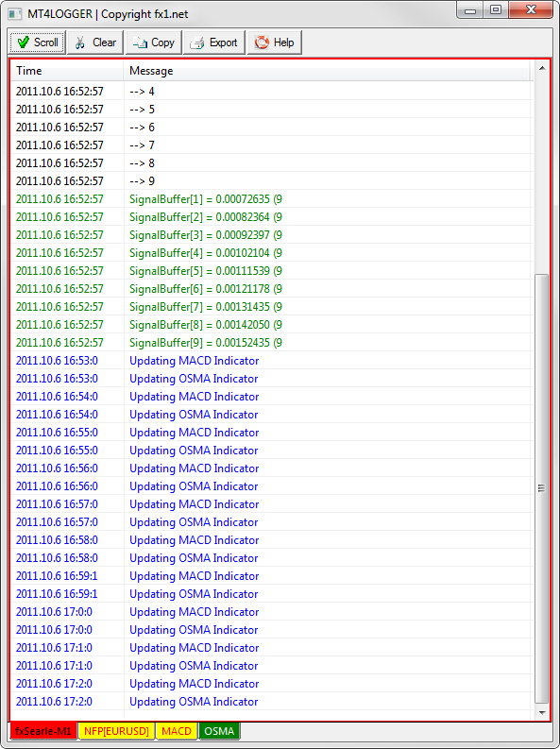Select the 16:53:0 Updating MACD Indicator row
Screen dimensions: 560x749
coord(271,361)
